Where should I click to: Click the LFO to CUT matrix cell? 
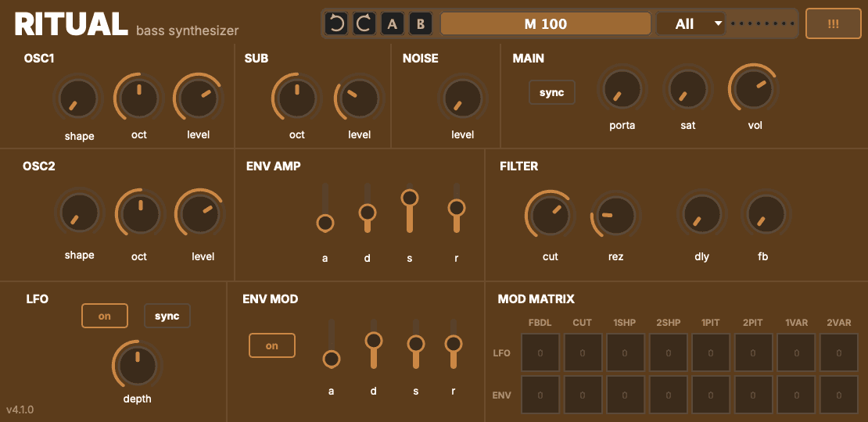pyautogui.click(x=583, y=352)
